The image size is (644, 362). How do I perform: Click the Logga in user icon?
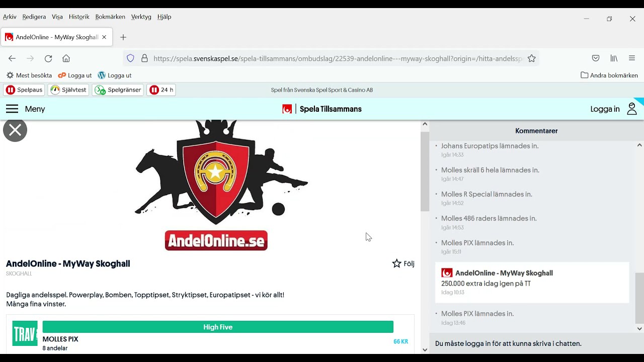tap(632, 109)
